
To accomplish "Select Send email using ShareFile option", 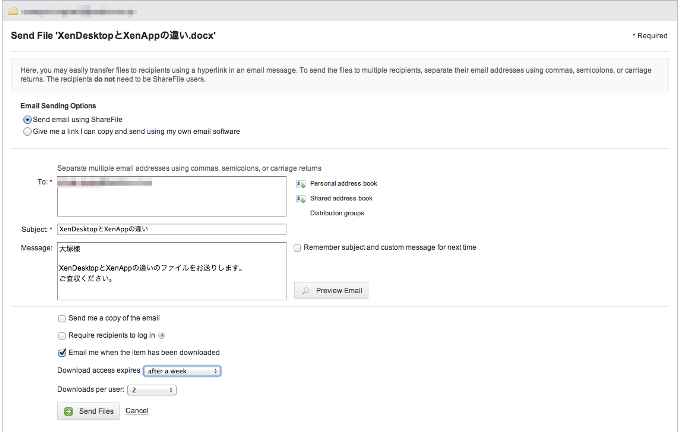I will (27, 119).
